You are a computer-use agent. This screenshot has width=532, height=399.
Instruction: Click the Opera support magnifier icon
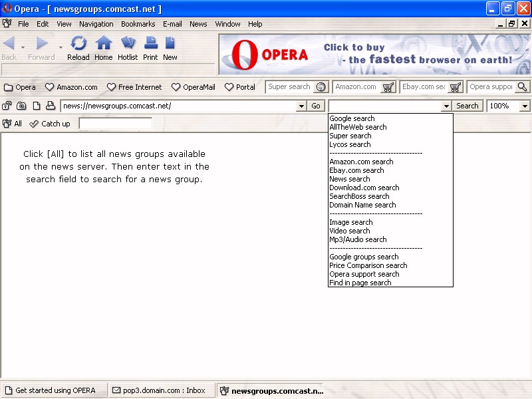tap(523, 87)
